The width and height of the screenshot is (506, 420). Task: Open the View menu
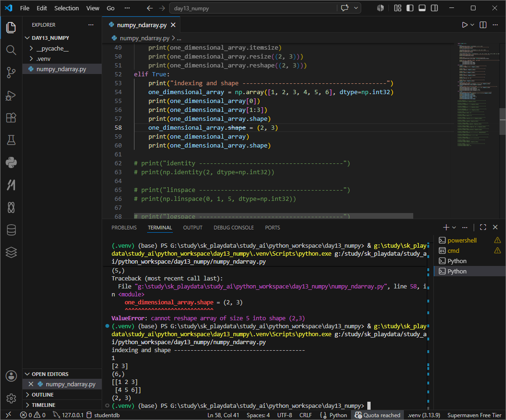pyautogui.click(x=93, y=8)
